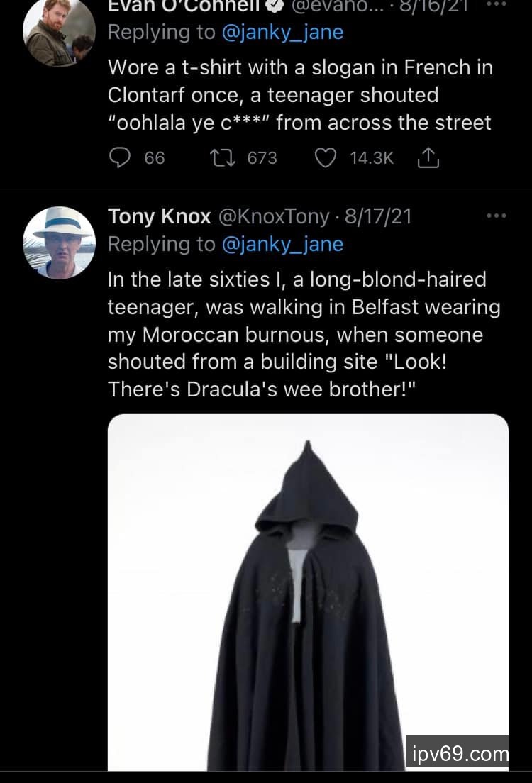
Task: Open the 8/17/21 tweet timestamp
Action: point(377,216)
